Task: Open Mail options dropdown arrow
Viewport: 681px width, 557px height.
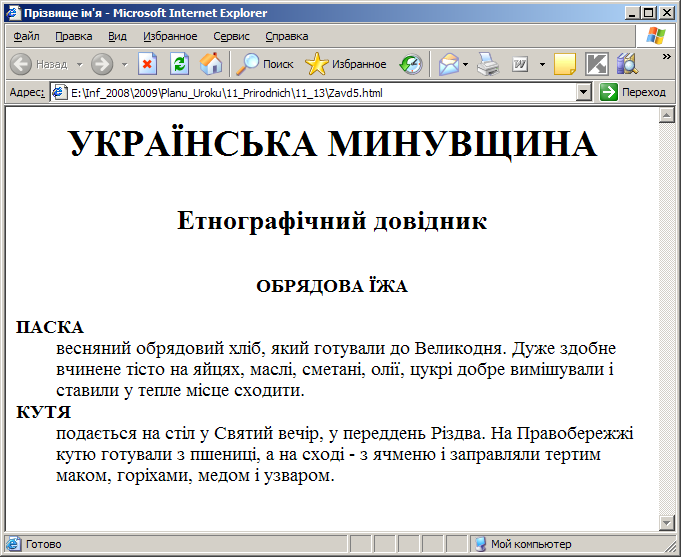Action: (x=466, y=65)
